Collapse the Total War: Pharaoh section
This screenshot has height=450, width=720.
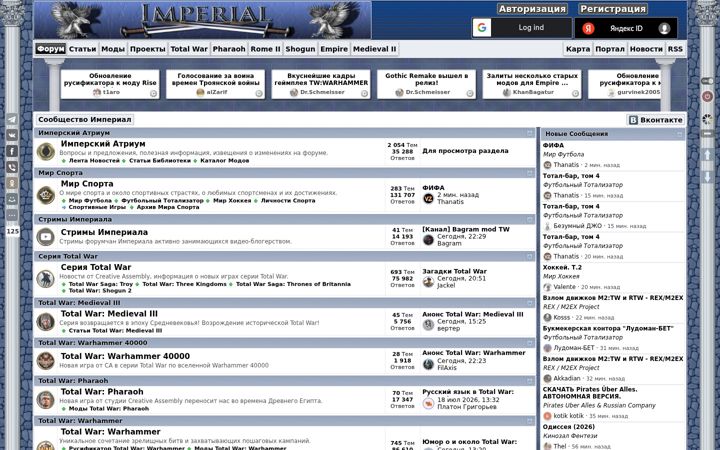pyautogui.click(x=530, y=381)
